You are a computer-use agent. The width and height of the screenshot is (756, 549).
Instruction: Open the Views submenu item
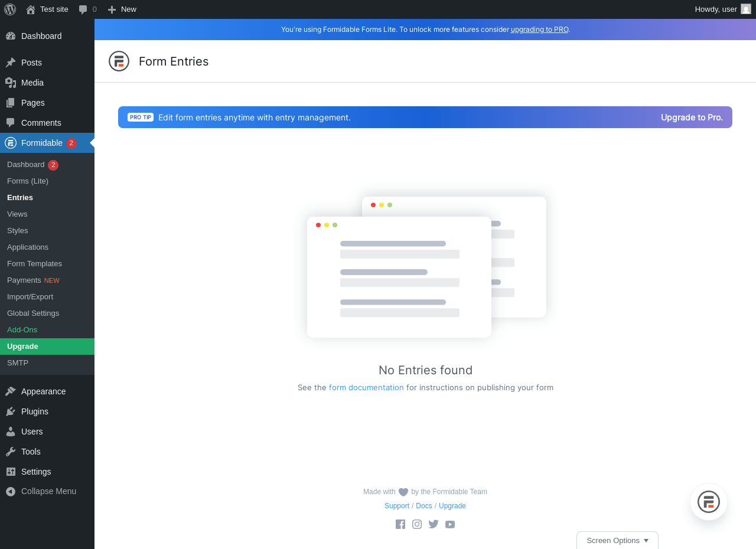[47, 214]
